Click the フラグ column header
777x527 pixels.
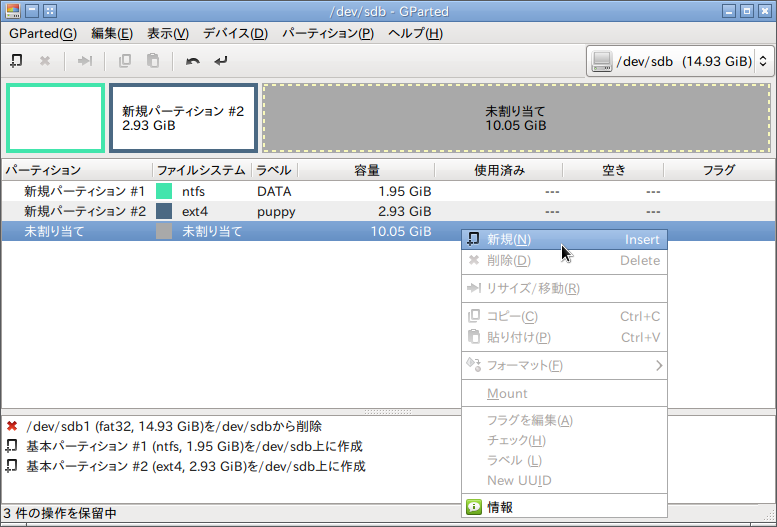point(719,170)
